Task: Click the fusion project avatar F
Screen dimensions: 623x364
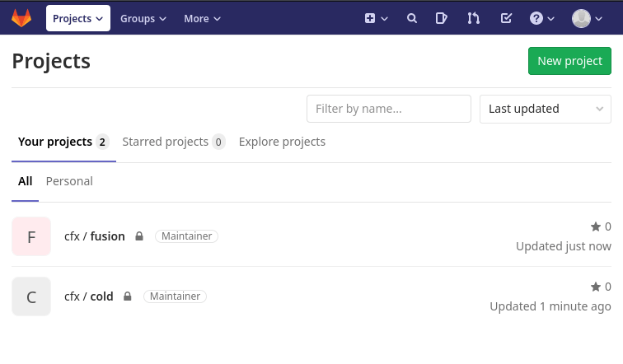Action: click(x=31, y=237)
